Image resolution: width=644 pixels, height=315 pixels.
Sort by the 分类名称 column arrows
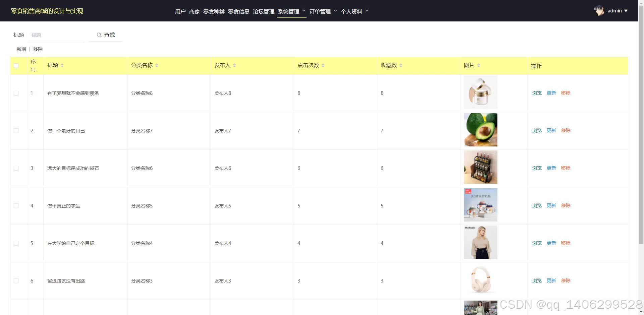point(157,65)
